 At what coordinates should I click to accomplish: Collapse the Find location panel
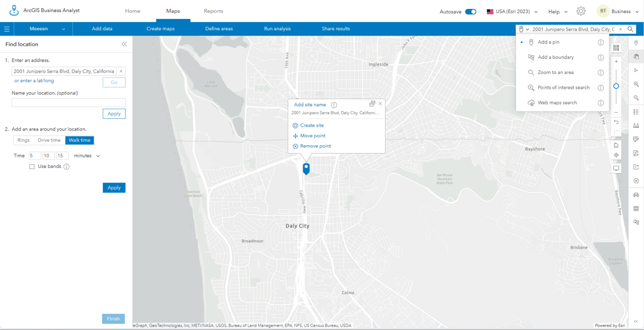tap(124, 44)
